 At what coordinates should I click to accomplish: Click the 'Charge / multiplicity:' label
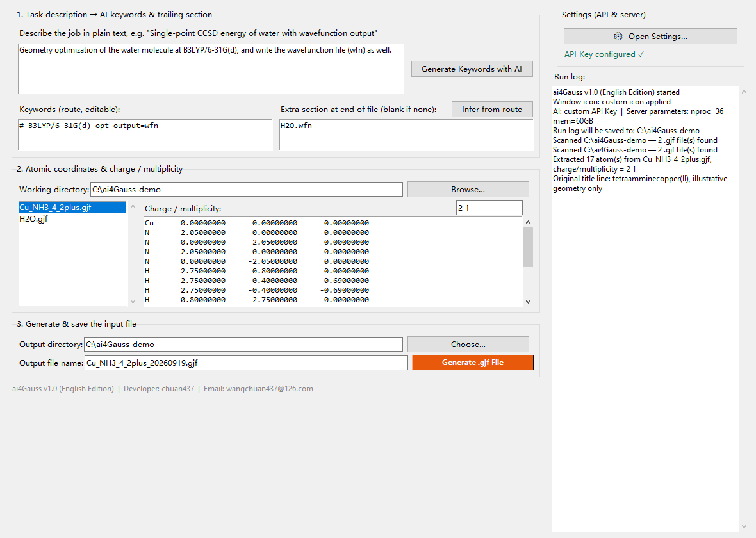click(x=183, y=209)
